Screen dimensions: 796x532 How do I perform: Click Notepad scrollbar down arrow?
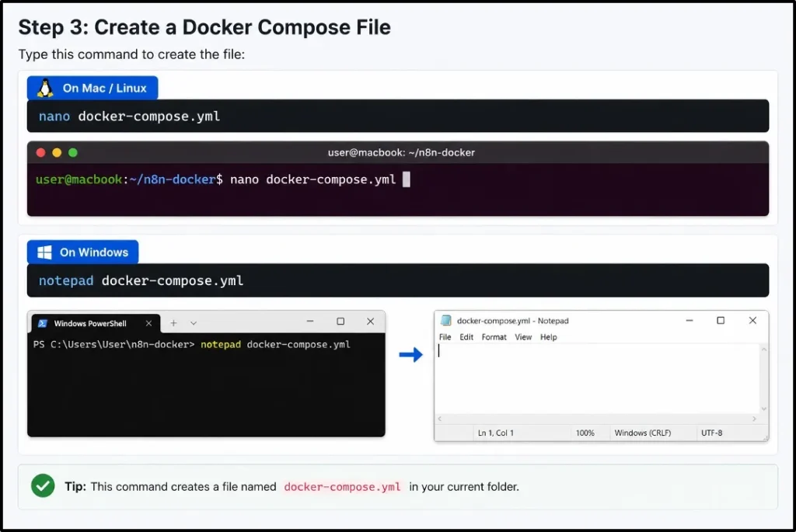[x=763, y=409]
